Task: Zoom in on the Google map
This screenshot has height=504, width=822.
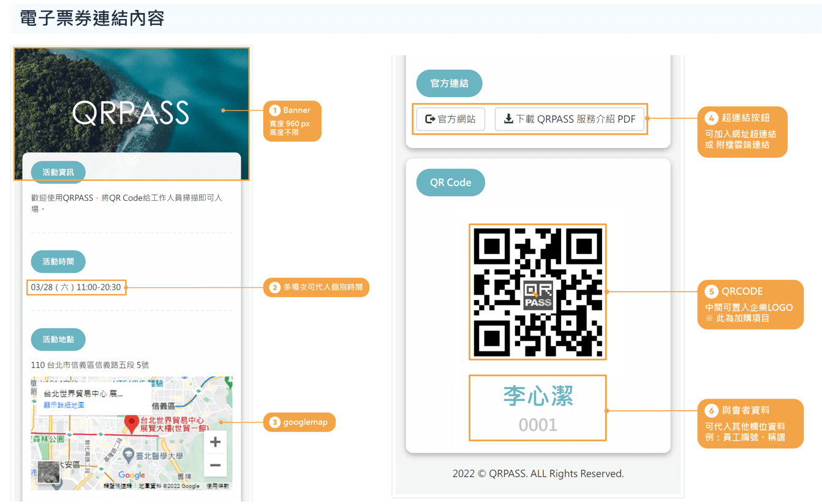Action: pyautogui.click(x=215, y=442)
